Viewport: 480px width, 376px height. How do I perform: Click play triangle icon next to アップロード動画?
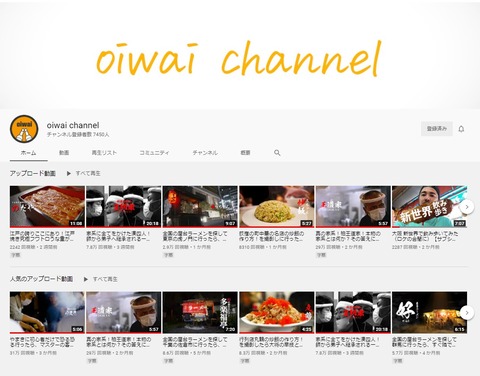(x=69, y=173)
